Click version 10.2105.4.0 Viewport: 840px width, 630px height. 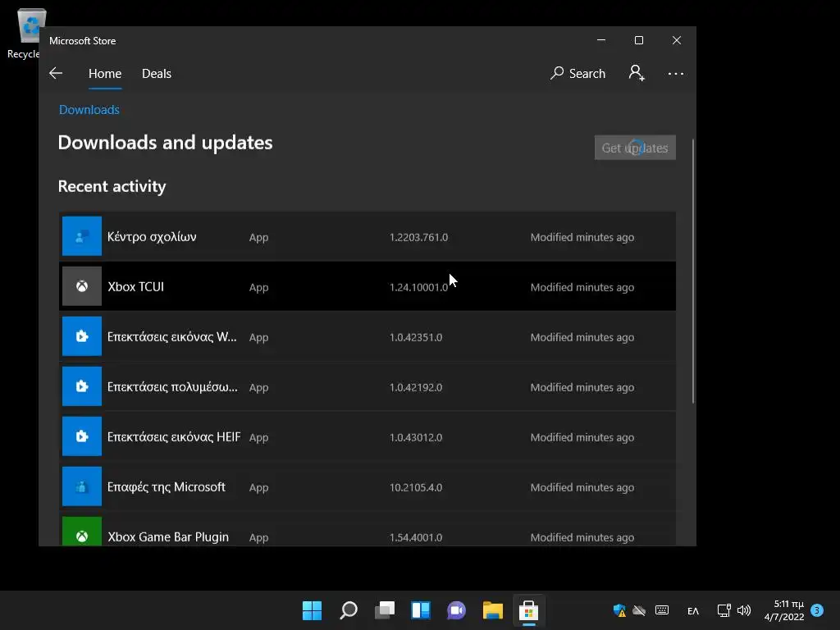coord(416,487)
